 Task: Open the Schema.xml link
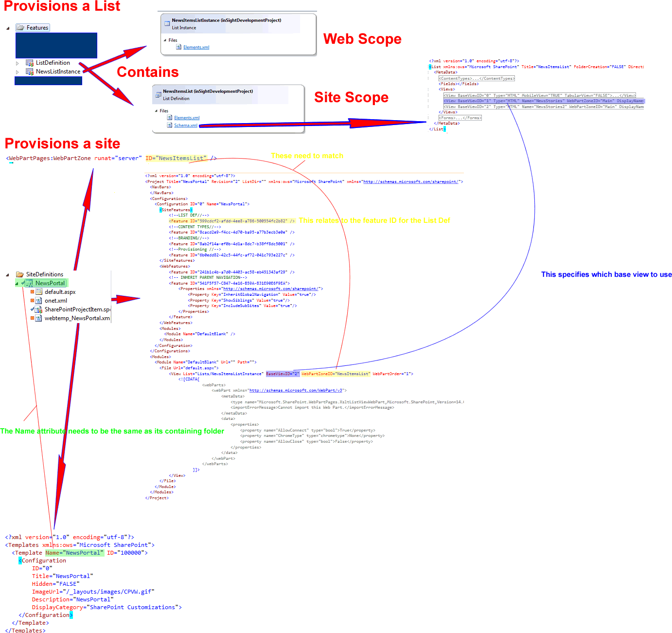pyautogui.click(x=186, y=126)
